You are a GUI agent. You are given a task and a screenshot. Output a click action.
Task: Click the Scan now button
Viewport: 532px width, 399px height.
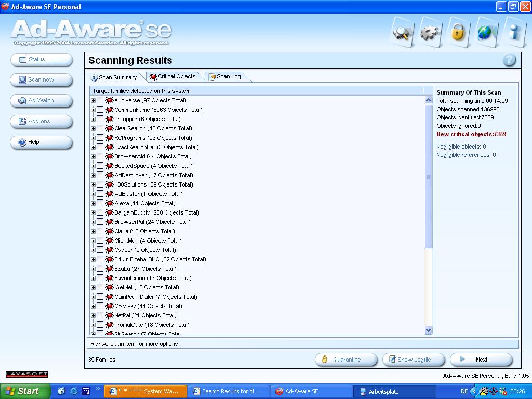coord(42,79)
